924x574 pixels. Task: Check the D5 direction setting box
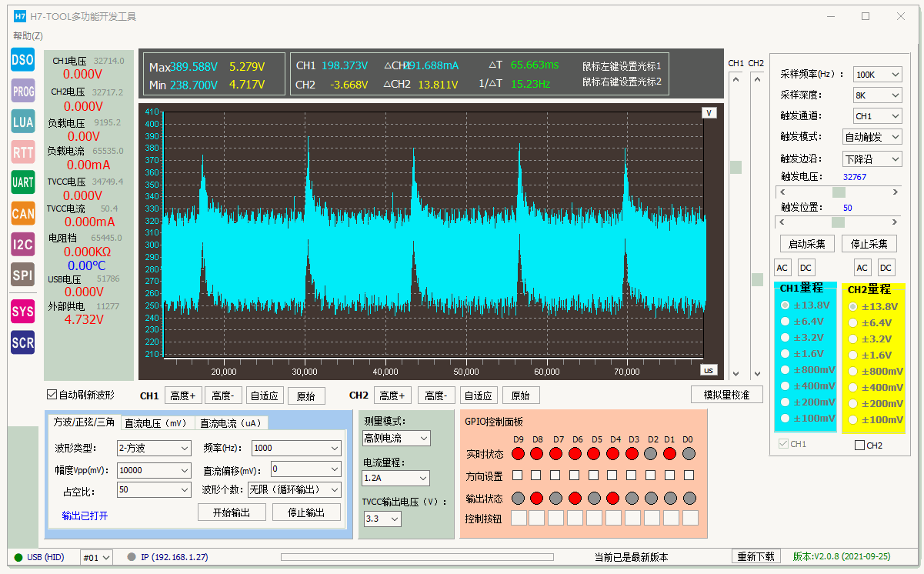[x=593, y=476]
